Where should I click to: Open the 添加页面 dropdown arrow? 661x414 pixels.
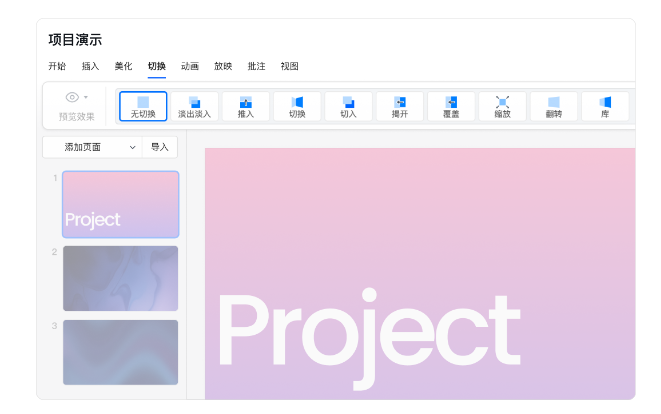[x=133, y=147]
